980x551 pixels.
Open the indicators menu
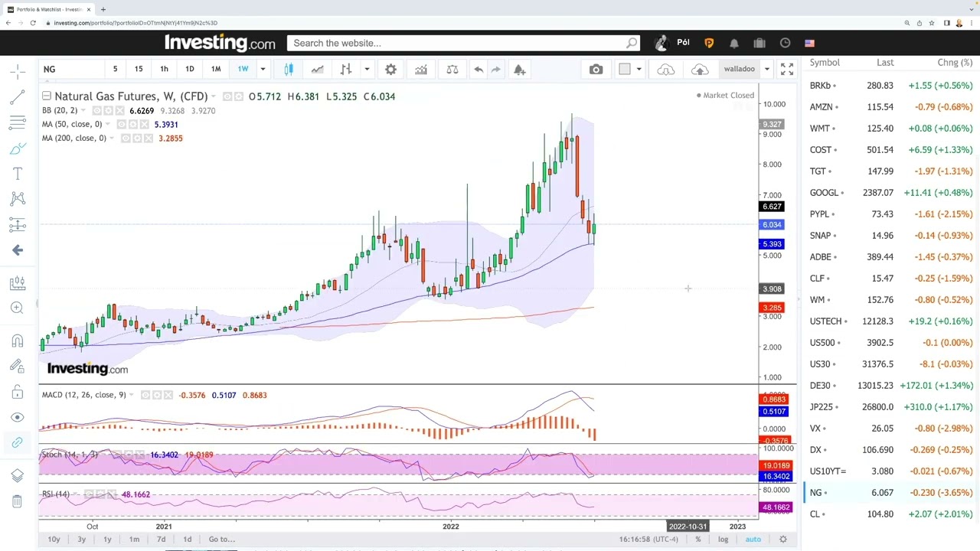(x=421, y=70)
